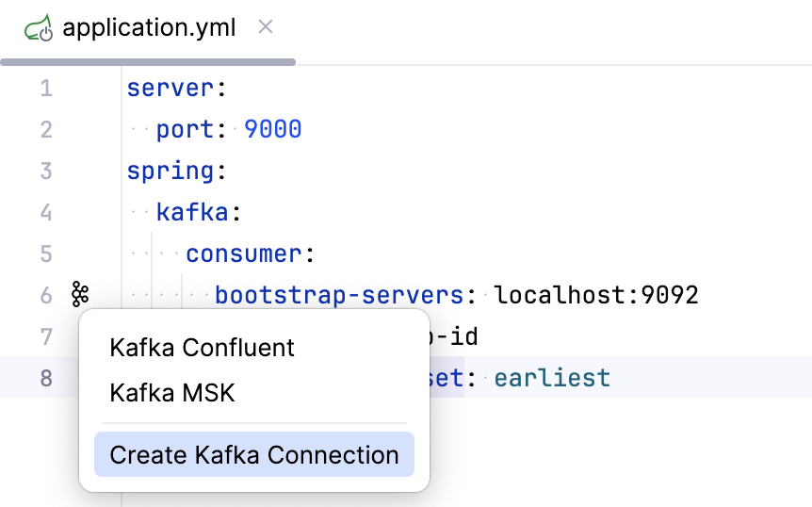The height and width of the screenshot is (507, 812).
Task: Click the port value 9000
Action: pos(272,129)
